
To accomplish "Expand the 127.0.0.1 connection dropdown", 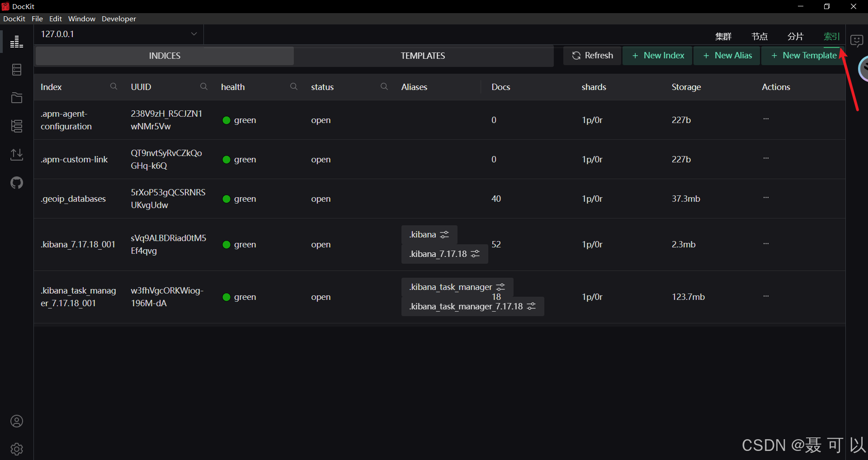I will coord(119,34).
